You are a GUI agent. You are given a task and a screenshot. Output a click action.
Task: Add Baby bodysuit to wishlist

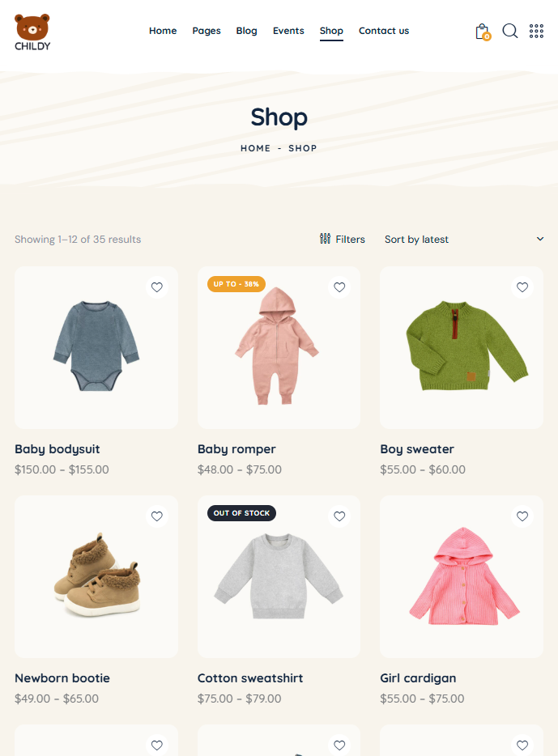157,287
